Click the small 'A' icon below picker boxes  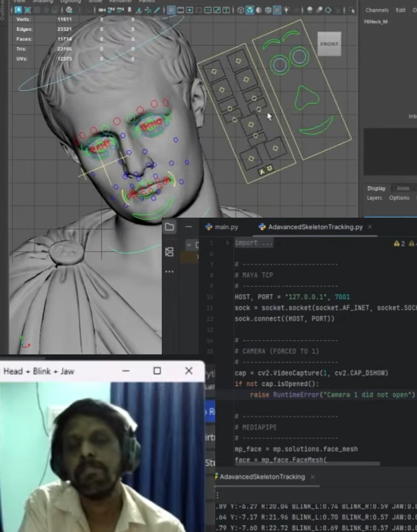[262, 172]
